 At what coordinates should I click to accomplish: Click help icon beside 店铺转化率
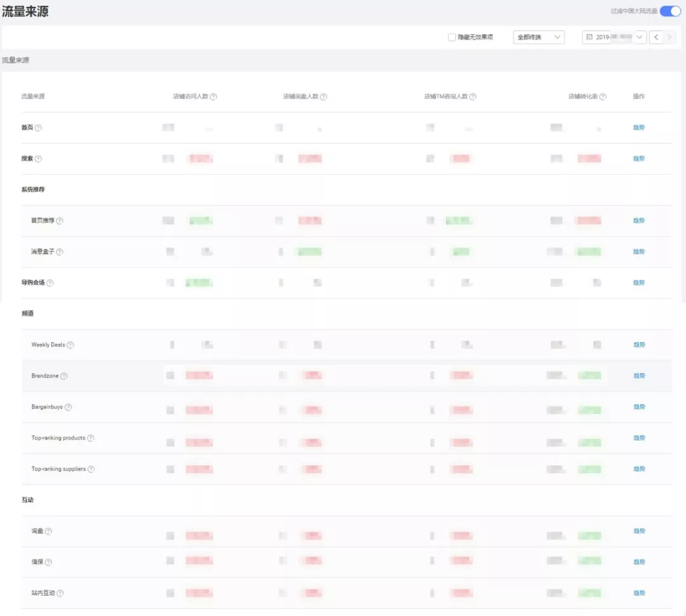pos(603,97)
